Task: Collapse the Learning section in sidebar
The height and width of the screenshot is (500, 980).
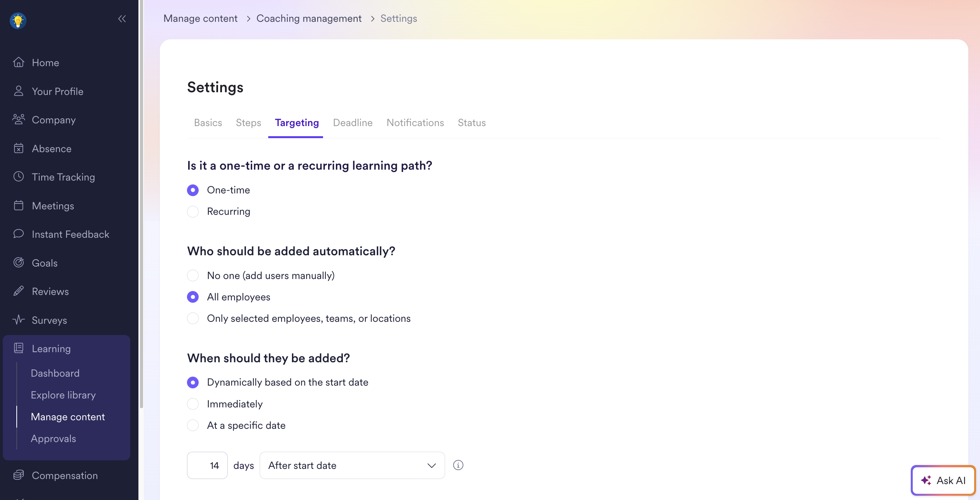Action: click(51, 349)
